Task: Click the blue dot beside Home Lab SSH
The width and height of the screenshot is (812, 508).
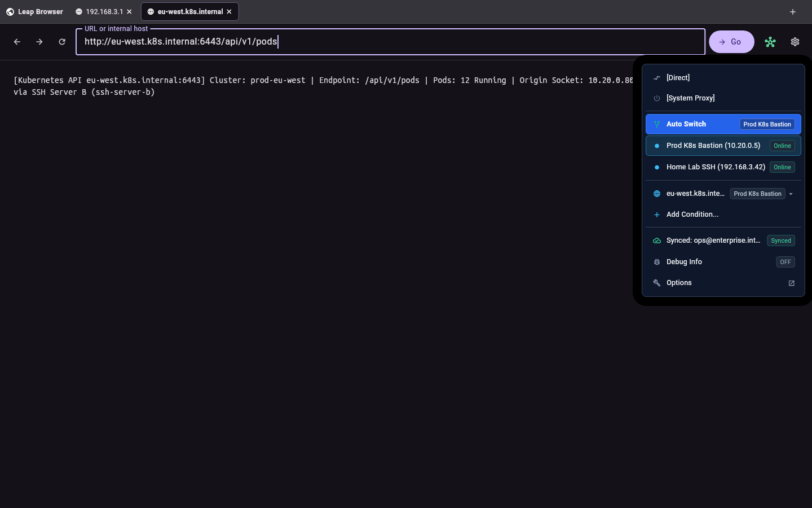Action: (x=657, y=167)
